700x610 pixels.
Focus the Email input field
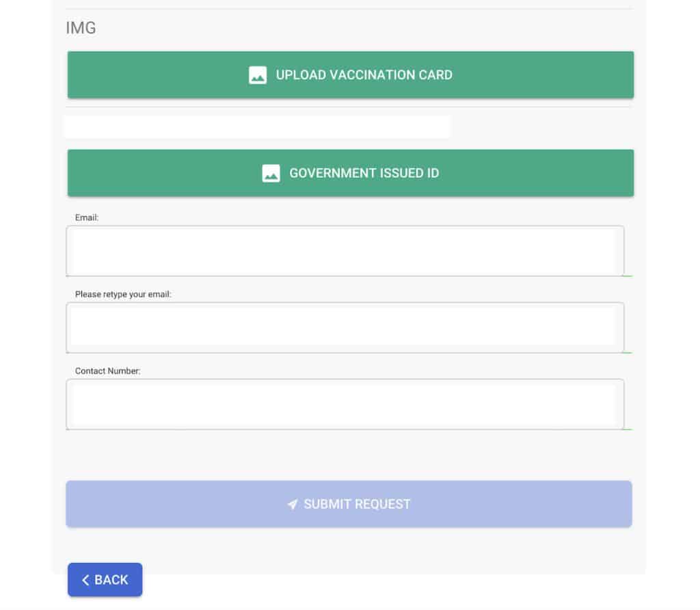345,251
